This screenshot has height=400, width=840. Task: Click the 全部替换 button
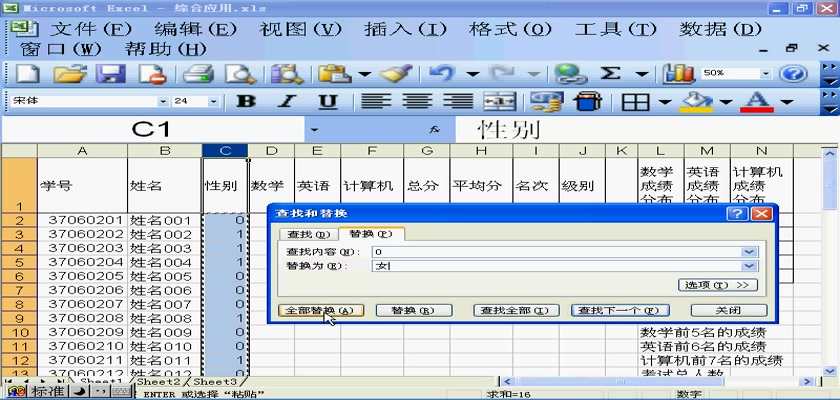(x=319, y=311)
